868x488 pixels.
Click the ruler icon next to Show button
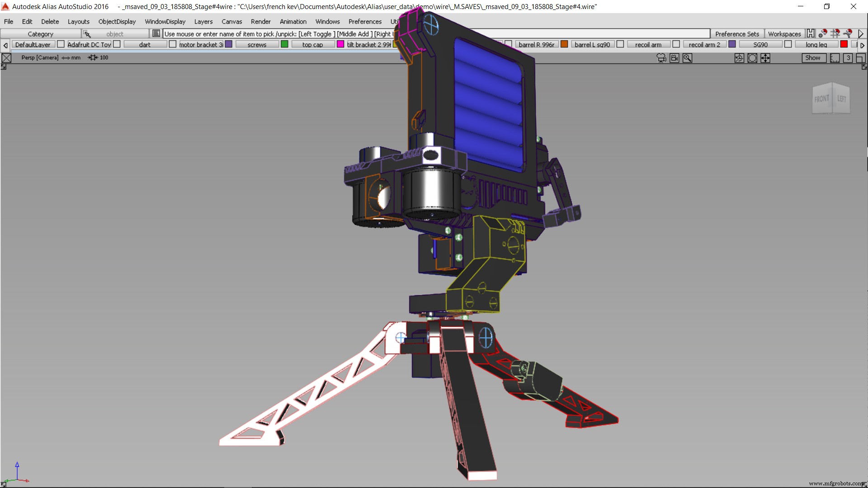[834, 58]
